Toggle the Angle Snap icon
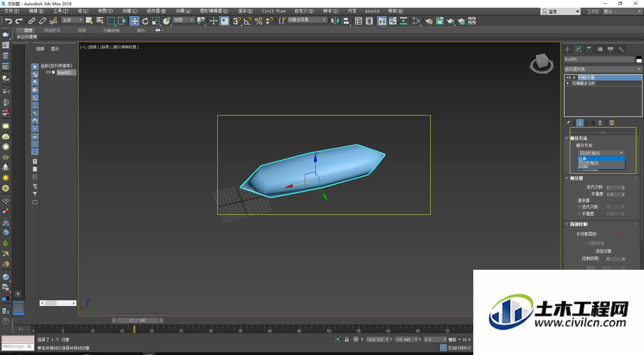 (x=248, y=21)
